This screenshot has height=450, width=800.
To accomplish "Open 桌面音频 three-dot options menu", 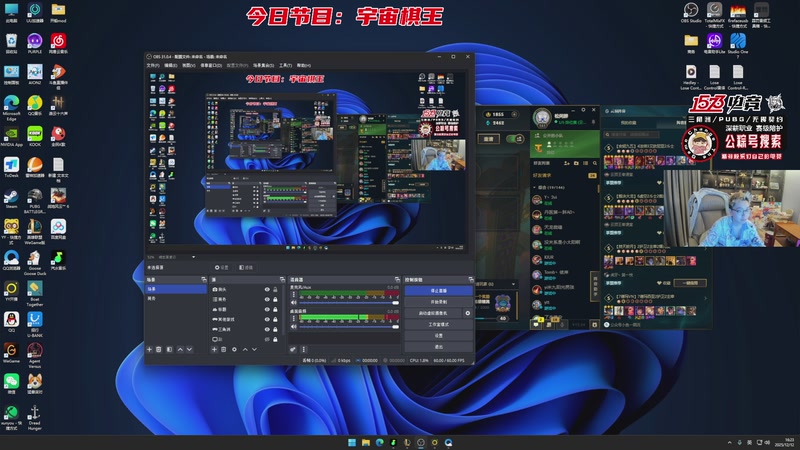I will [x=293, y=318].
